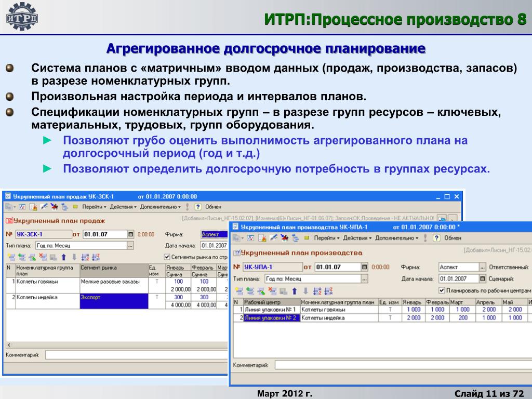Select cell 'Мелкие разовые заказы'

[114, 285]
